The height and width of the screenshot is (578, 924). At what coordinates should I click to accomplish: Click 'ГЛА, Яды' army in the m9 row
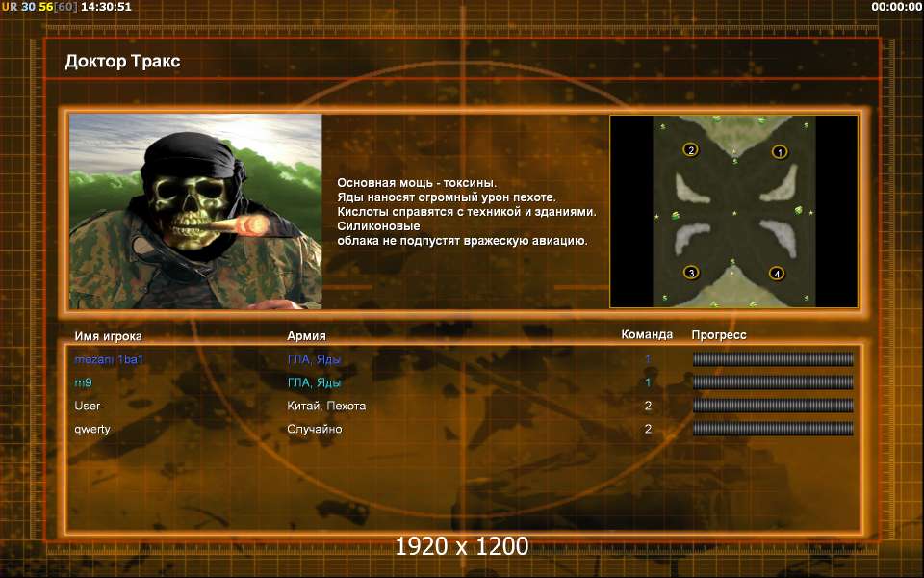(x=314, y=382)
